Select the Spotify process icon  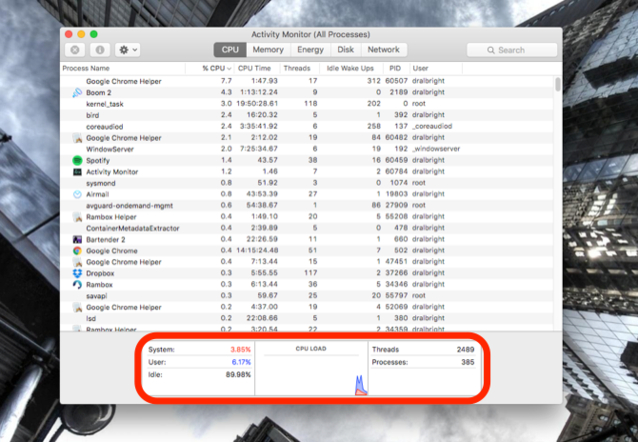click(x=77, y=160)
